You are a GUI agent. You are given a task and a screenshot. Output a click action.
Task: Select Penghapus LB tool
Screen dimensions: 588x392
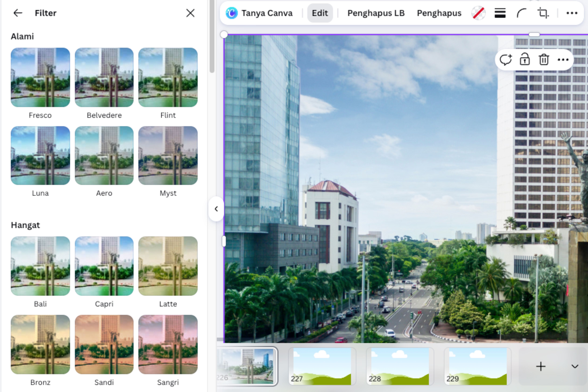[376, 13]
